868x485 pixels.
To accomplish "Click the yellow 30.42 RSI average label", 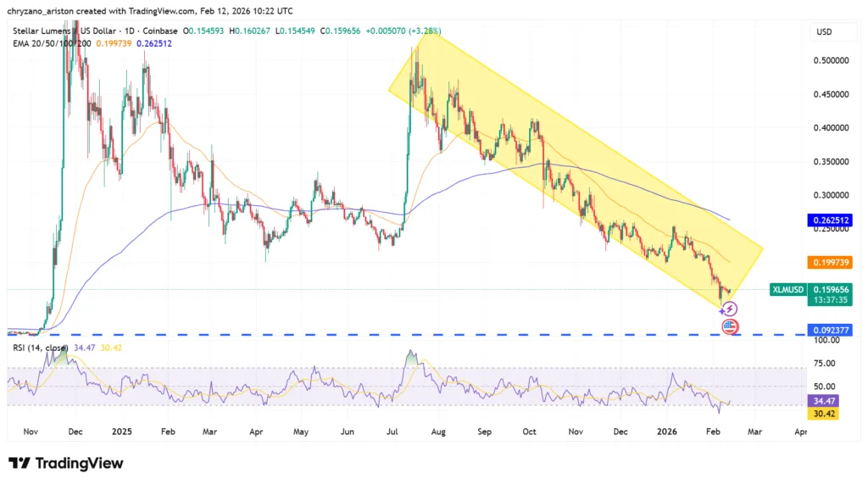I will click(x=826, y=415).
